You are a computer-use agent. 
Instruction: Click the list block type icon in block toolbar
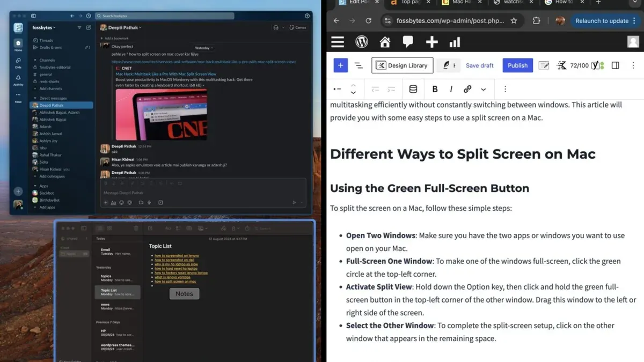coord(337,89)
